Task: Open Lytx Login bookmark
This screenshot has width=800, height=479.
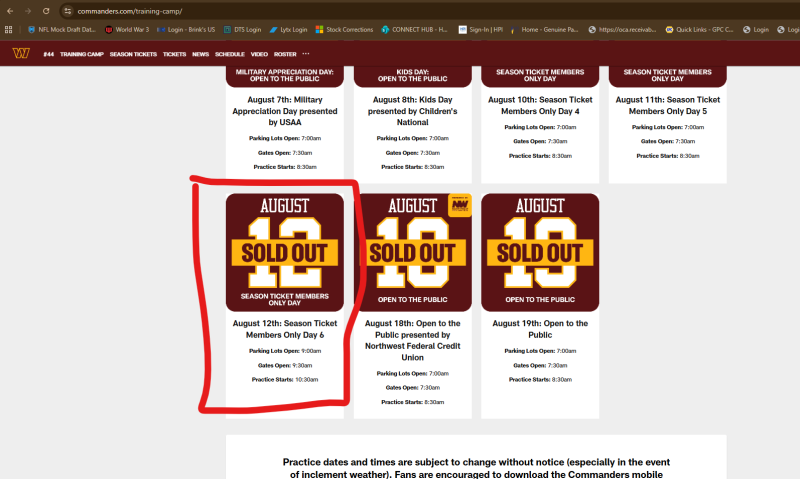Action: [x=288, y=30]
